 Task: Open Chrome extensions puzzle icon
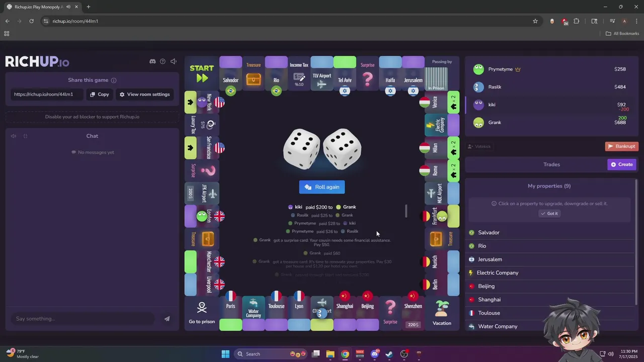(577, 21)
